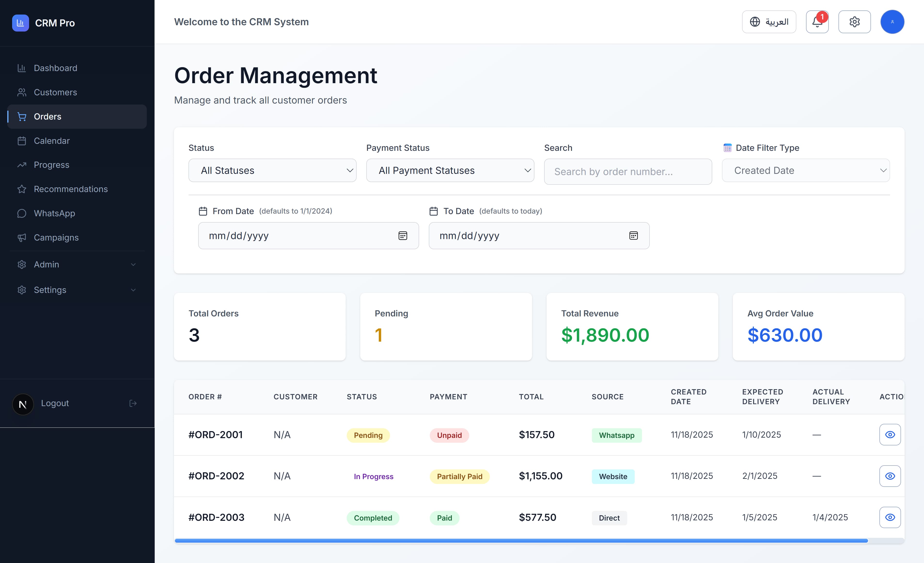The height and width of the screenshot is (563, 924).
Task: Open the settings gear in header
Action: 854,22
